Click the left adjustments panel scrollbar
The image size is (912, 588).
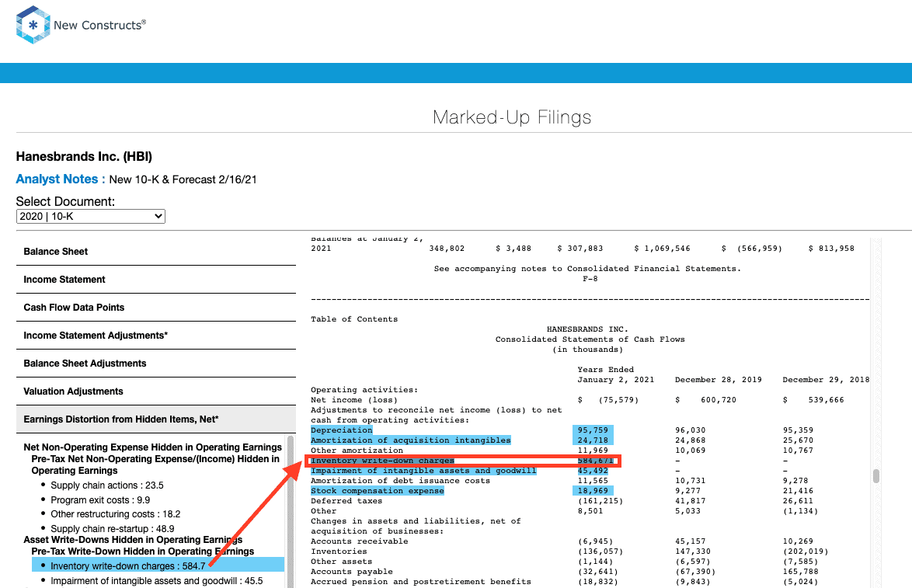tap(291, 510)
